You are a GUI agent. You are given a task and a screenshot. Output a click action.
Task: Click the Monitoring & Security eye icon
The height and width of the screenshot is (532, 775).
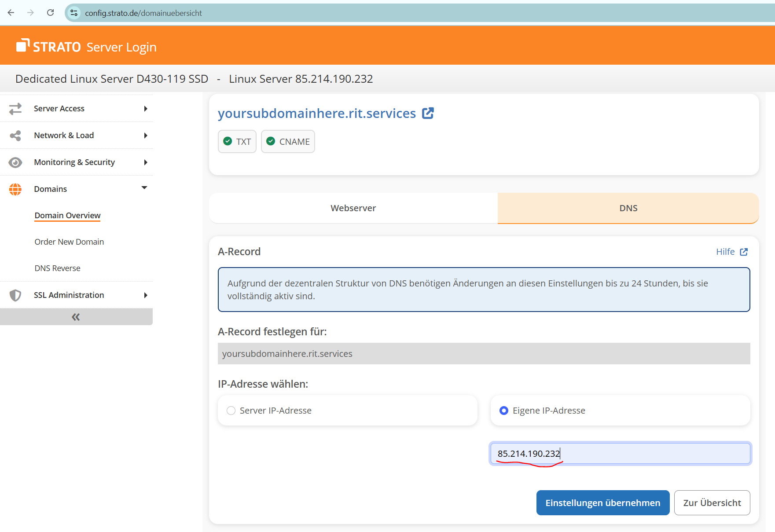pos(15,162)
